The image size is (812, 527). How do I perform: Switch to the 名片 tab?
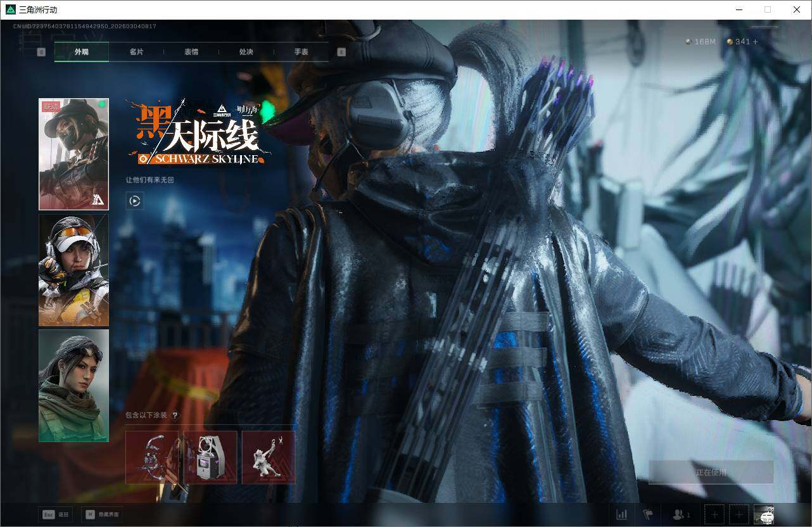[x=137, y=52]
